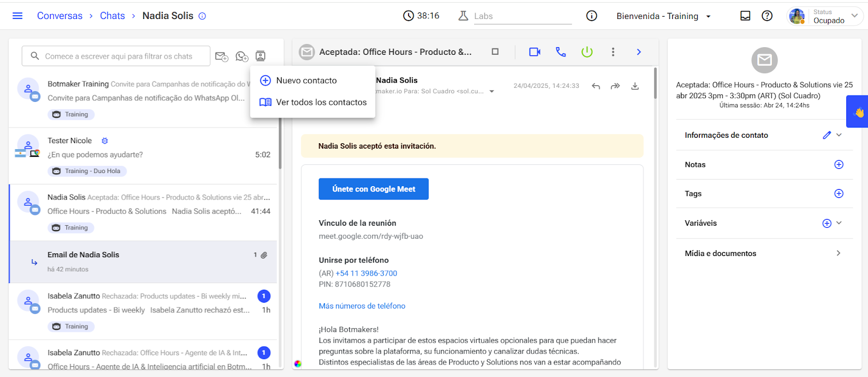Image resolution: width=868 pixels, height=377 pixels.
Task: Click the Labs flask icon
Action: point(463,16)
